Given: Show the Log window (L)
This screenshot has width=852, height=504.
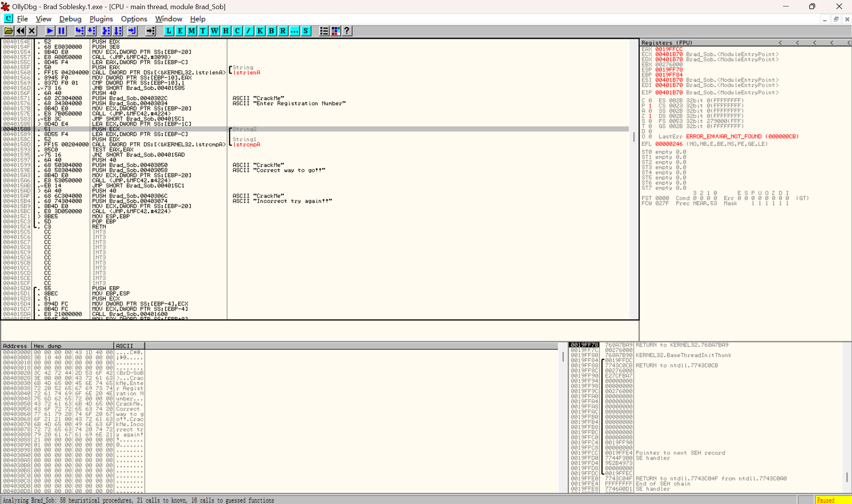Looking at the screenshot, I should point(168,31).
